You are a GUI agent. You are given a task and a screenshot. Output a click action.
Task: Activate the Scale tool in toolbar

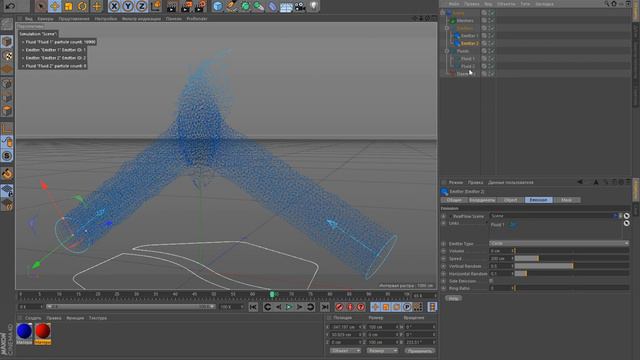pyautogui.click(x=68, y=6)
